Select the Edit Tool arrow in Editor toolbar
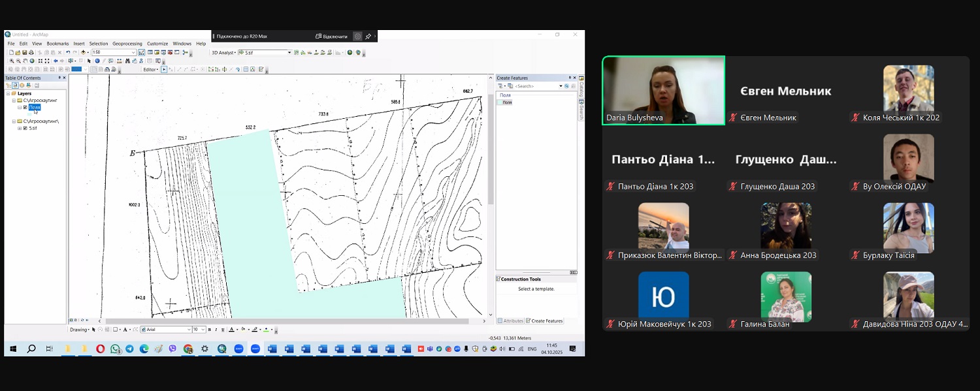Screen dimensions: 980x391 pos(164,69)
